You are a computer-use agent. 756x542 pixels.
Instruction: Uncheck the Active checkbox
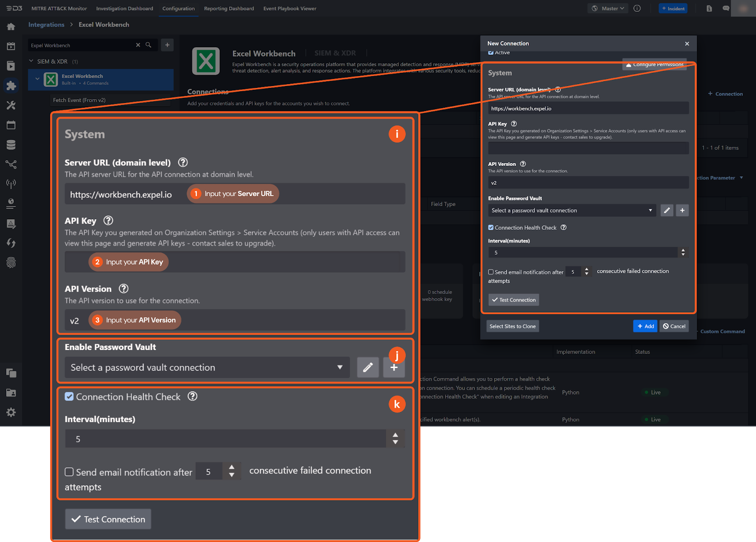(491, 52)
